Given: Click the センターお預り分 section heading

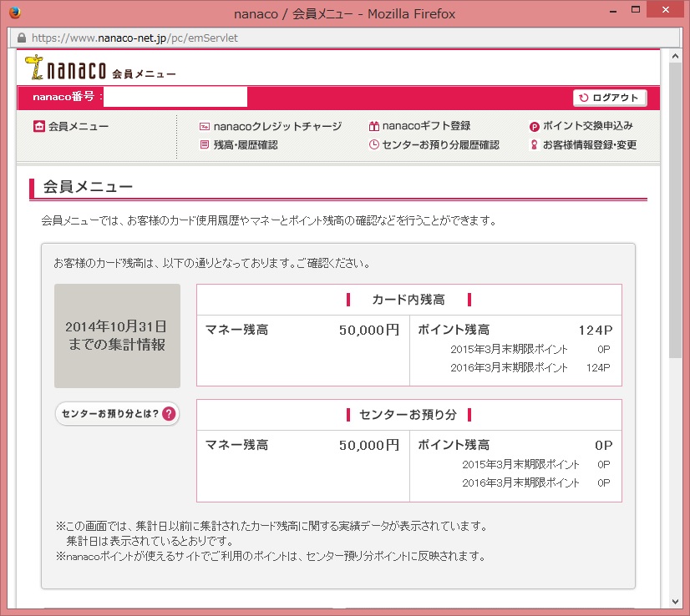Looking at the screenshot, I should tap(408, 415).
